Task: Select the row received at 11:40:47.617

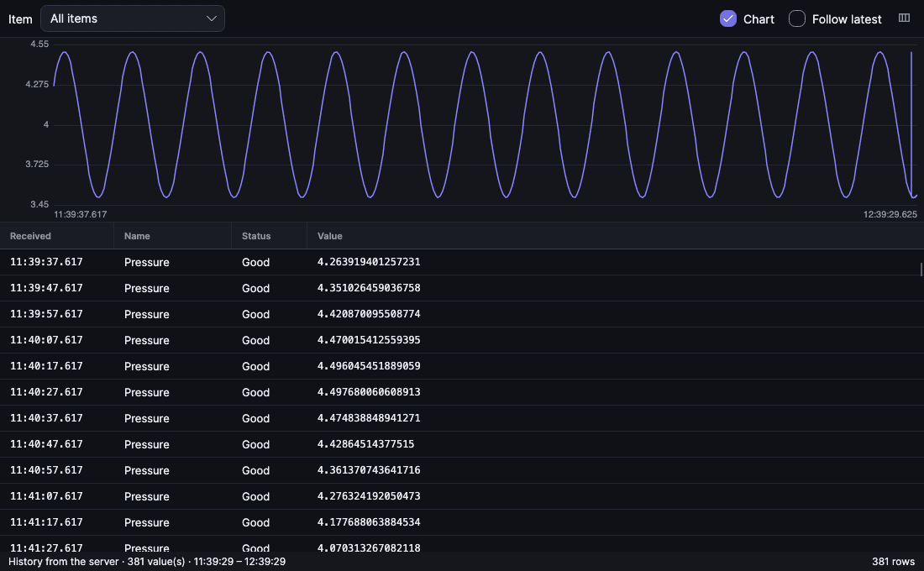Action: [x=462, y=443]
